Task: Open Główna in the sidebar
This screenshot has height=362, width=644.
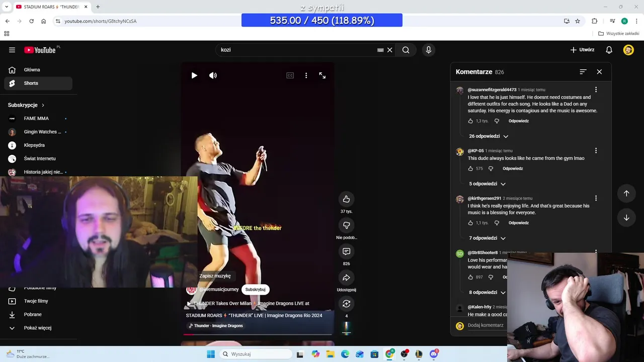Action: coord(38,70)
